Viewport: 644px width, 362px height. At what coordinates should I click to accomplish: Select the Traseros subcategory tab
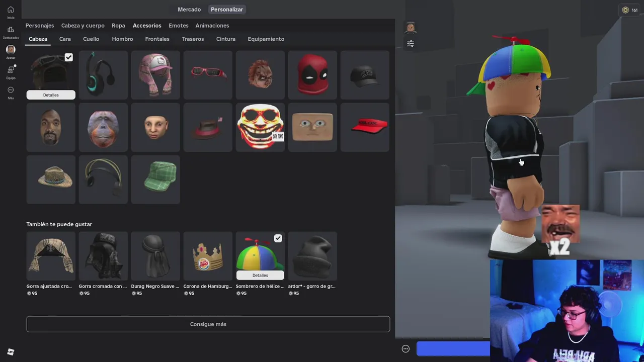tap(193, 39)
